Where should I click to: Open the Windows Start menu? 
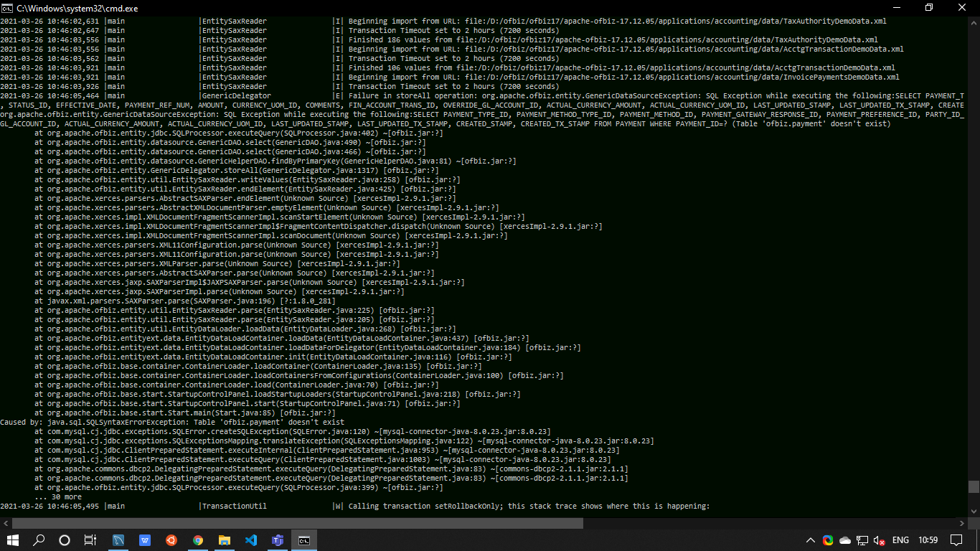[13, 540]
